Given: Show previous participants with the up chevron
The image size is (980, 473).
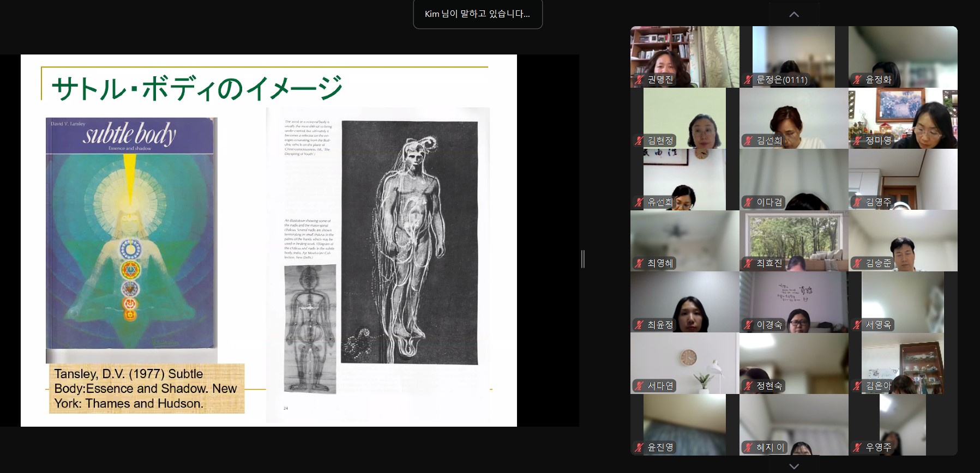Looking at the screenshot, I should 794,15.
